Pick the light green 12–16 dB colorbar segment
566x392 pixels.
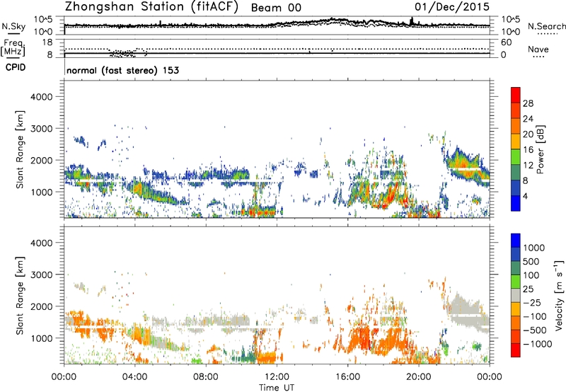click(x=516, y=157)
